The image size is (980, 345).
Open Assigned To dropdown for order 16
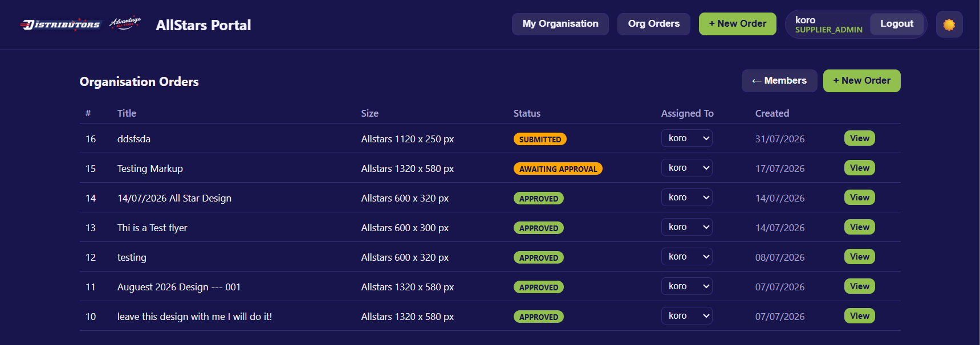687,138
